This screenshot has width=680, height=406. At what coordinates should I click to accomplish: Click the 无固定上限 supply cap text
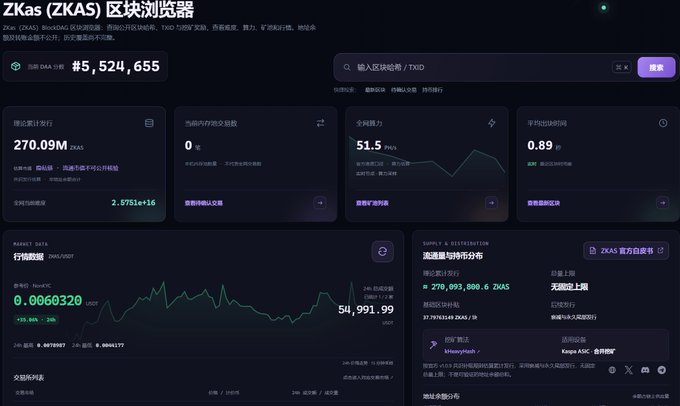pos(569,287)
